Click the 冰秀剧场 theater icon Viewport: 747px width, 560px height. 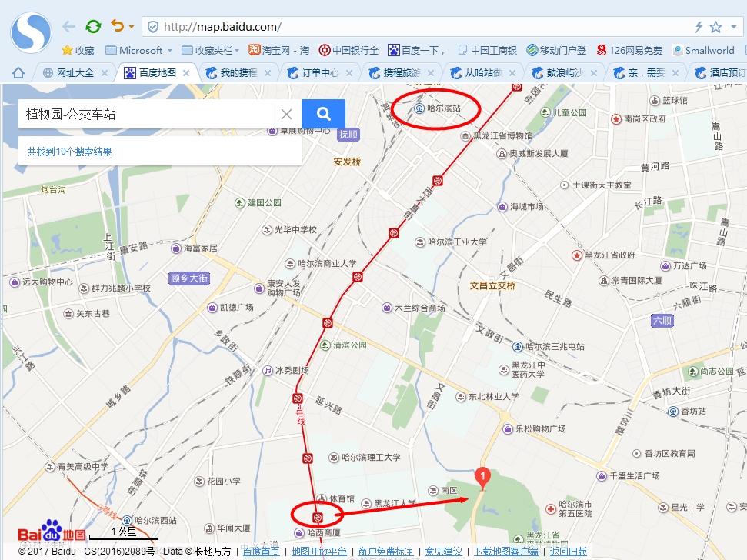268,370
